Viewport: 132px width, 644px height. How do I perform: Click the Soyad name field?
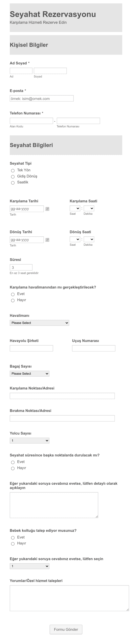(x=50, y=71)
